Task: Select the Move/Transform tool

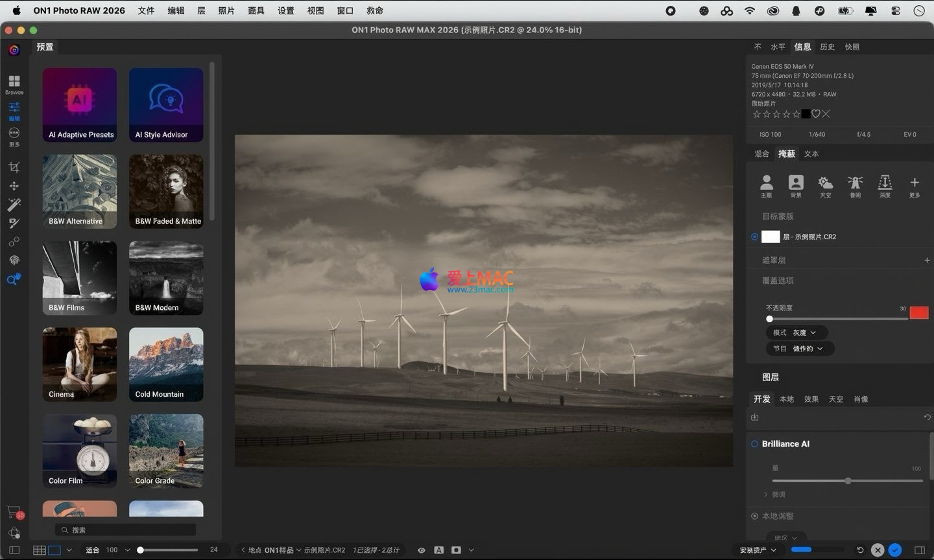Action: (14, 186)
